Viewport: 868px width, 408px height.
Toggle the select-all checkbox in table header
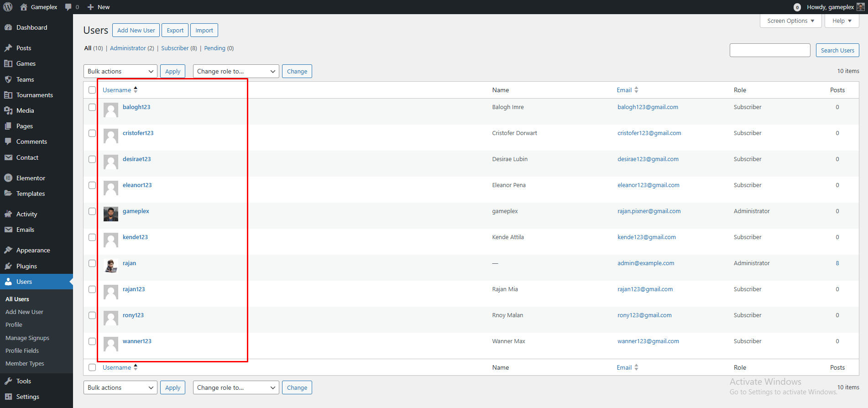click(92, 90)
